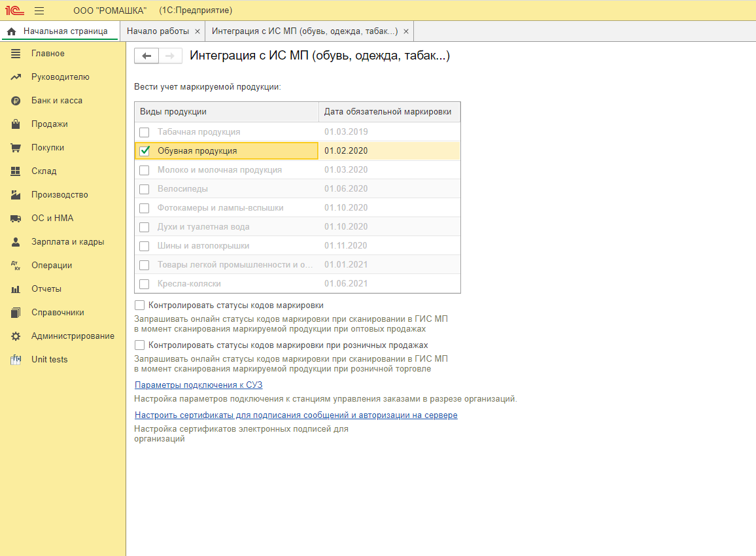
Task: Enable the Велосипеды checkbox
Action: (144, 189)
